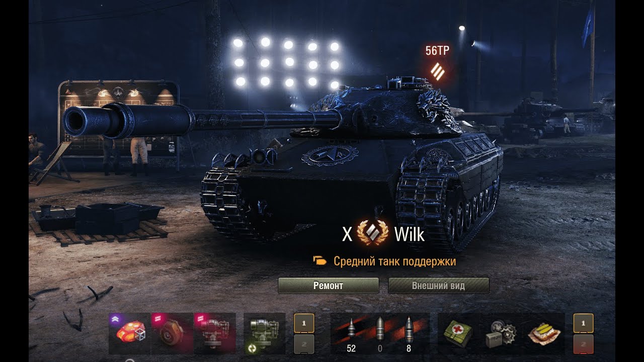Select the shell with 8 rounds
This screenshot has height=362, width=644.
409,333
